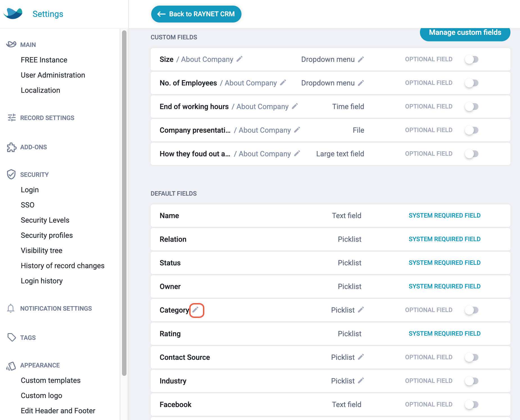
Task: Open Security Levels menu item
Action: pos(45,220)
